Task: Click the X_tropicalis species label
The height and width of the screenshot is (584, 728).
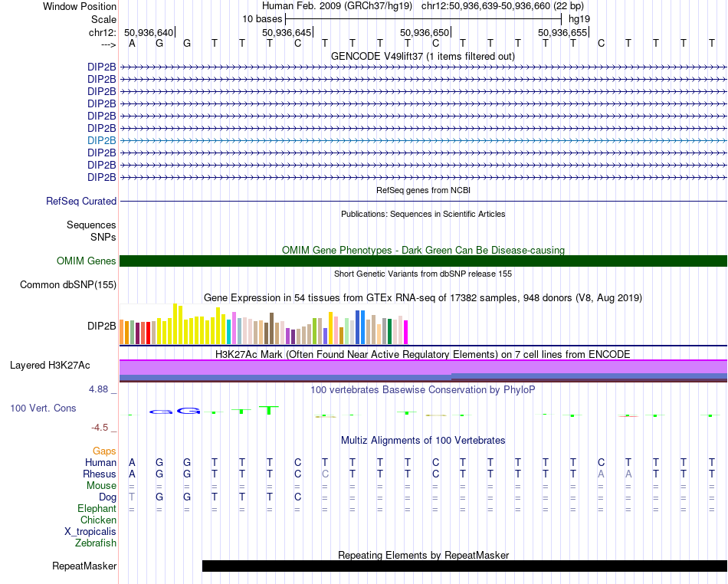Action: [x=90, y=532]
